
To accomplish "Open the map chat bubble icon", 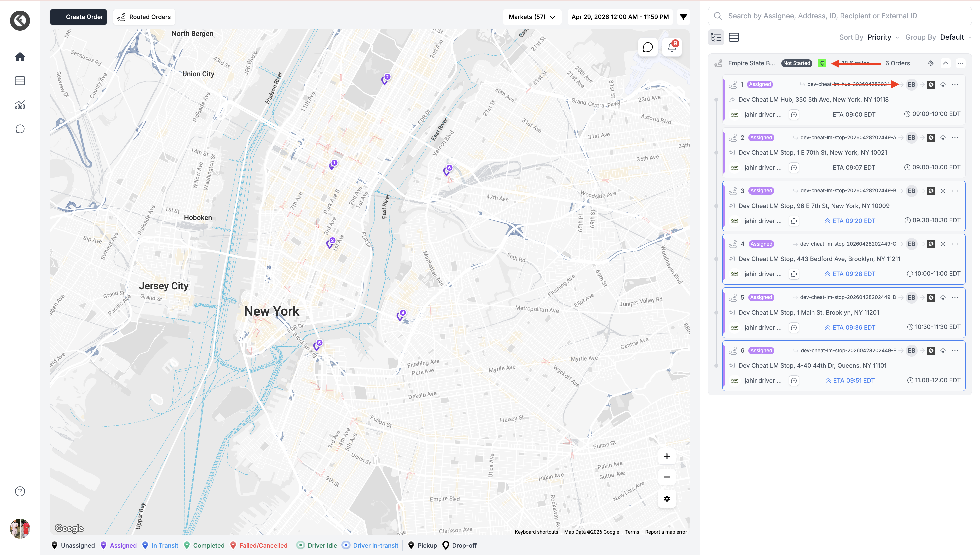I will click(647, 47).
